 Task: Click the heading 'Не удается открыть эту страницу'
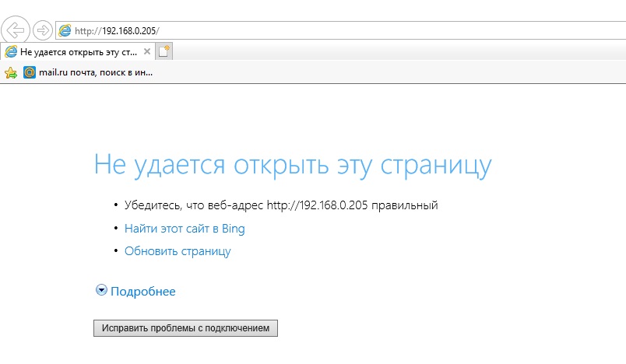click(x=293, y=166)
